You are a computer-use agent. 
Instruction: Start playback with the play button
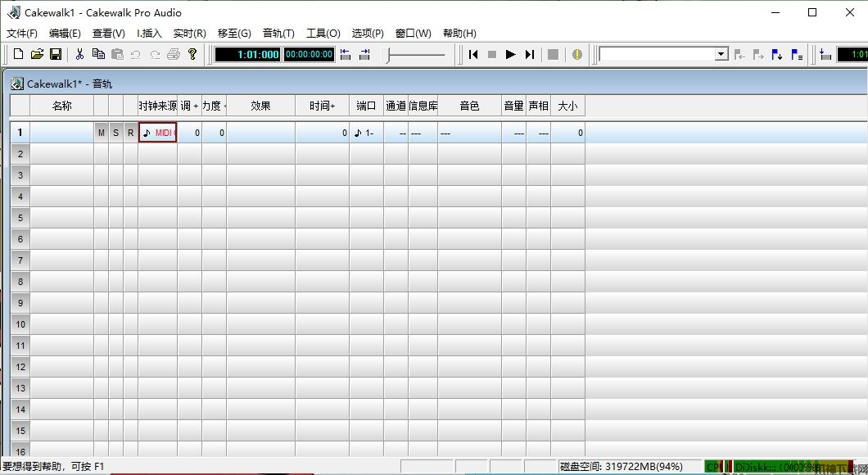[x=511, y=54]
